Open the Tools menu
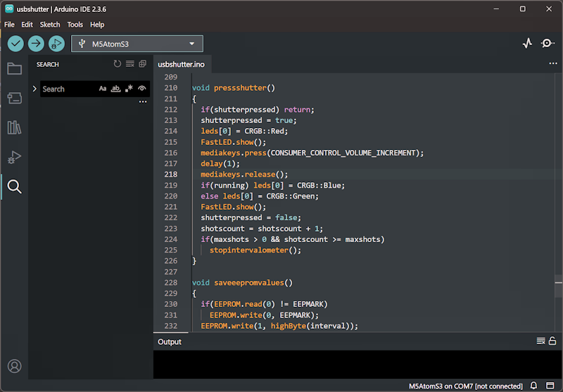The height and width of the screenshot is (392, 563). 75,25
